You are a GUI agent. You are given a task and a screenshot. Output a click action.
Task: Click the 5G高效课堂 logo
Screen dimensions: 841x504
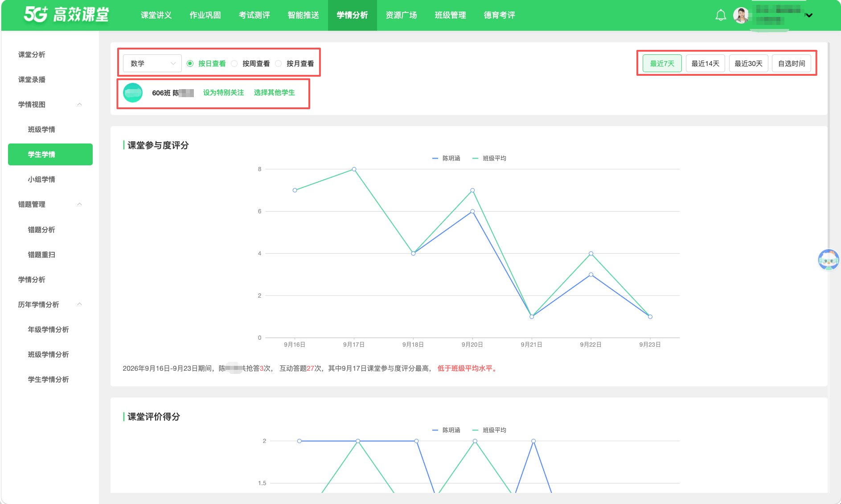pos(66,15)
